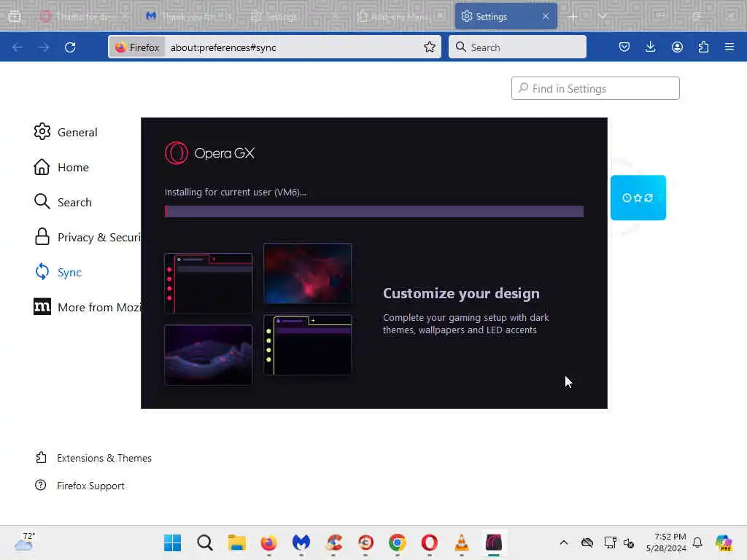Open the Downloads panel
747x560 pixels.
coord(650,47)
